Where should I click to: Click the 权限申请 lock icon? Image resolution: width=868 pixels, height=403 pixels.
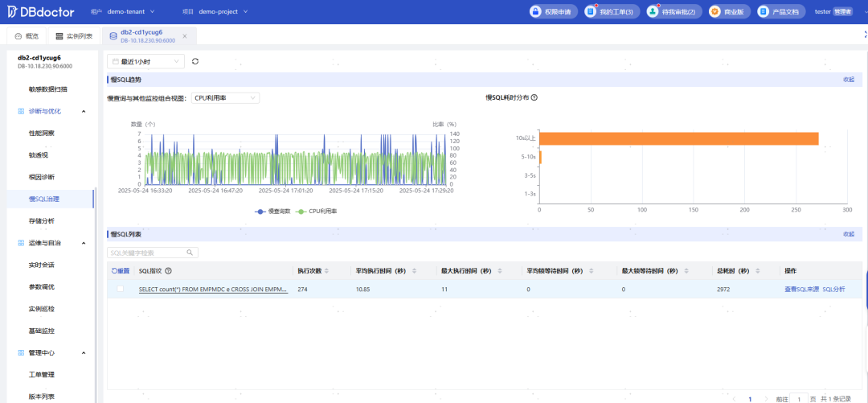pos(537,11)
